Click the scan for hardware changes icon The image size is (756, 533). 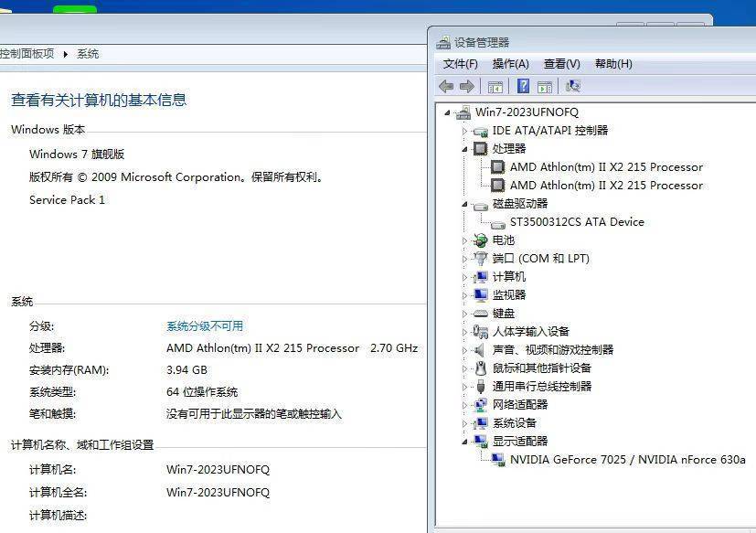coord(573,86)
